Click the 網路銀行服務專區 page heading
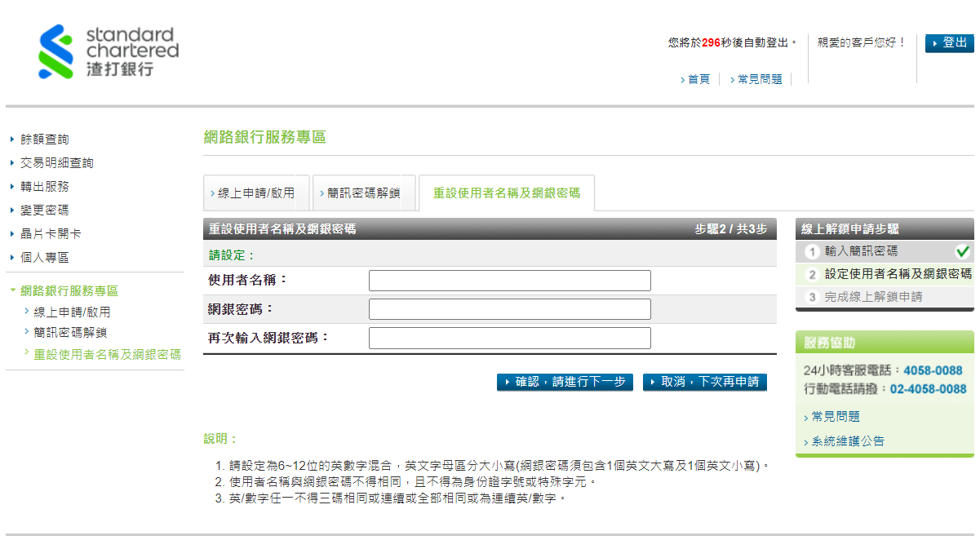Viewport: 980px width, 549px height. pyautogui.click(x=265, y=137)
